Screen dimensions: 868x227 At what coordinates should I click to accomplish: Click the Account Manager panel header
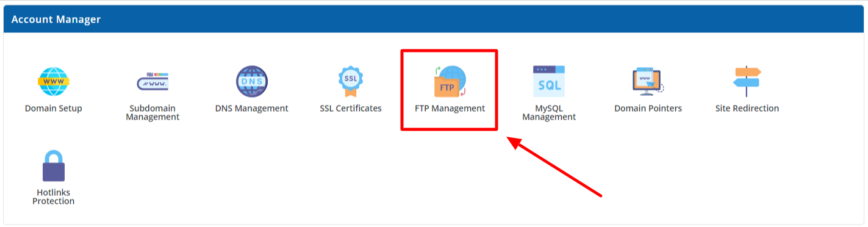pos(434,20)
